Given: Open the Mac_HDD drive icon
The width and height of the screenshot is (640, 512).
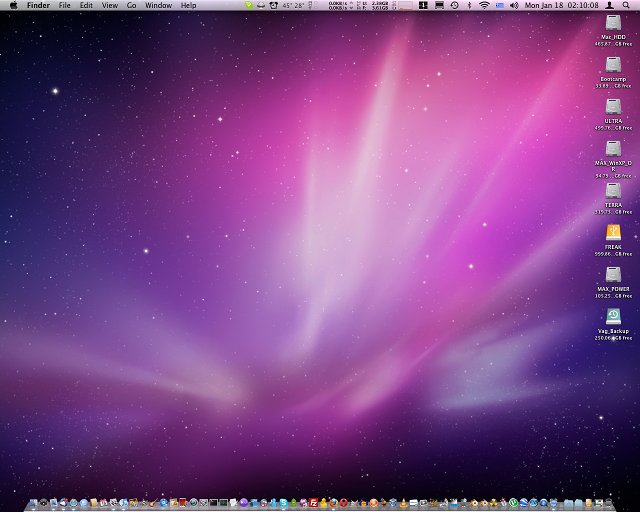Looking at the screenshot, I should pyautogui.click(x=613, y=23).
